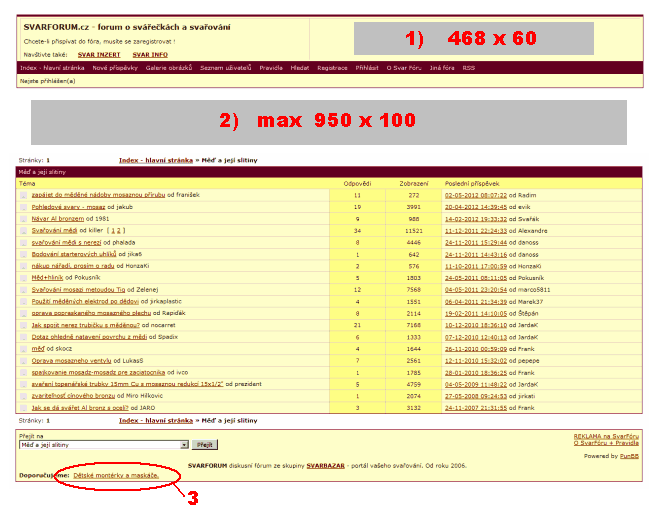660x518 pixels.
Task: Open topic 'Měď+hliník'
Action: tap(47, 278)
